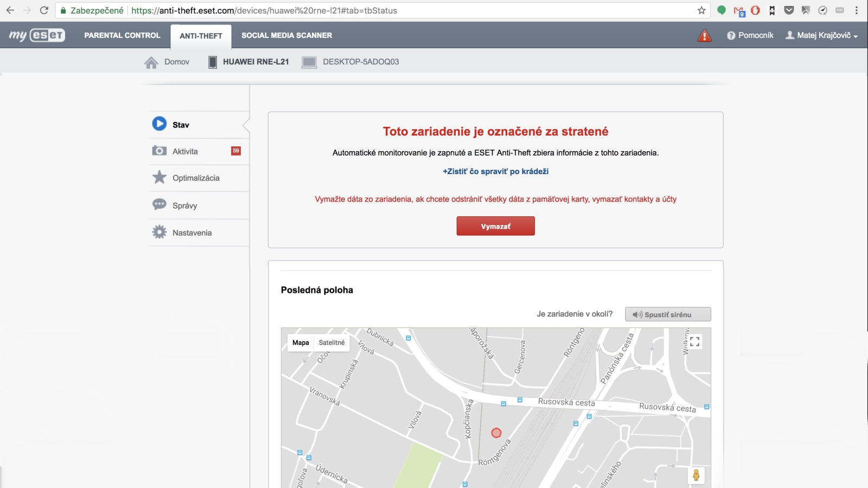
Task: Expand Matej Krajčovič user menu
Action: pyautogui.click(x=822, y=35)
